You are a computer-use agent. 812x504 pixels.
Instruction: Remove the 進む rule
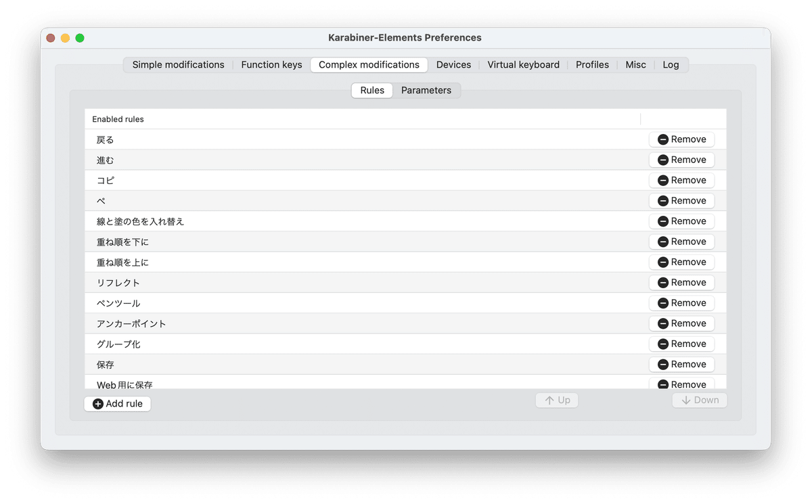[x=681, y=160]
